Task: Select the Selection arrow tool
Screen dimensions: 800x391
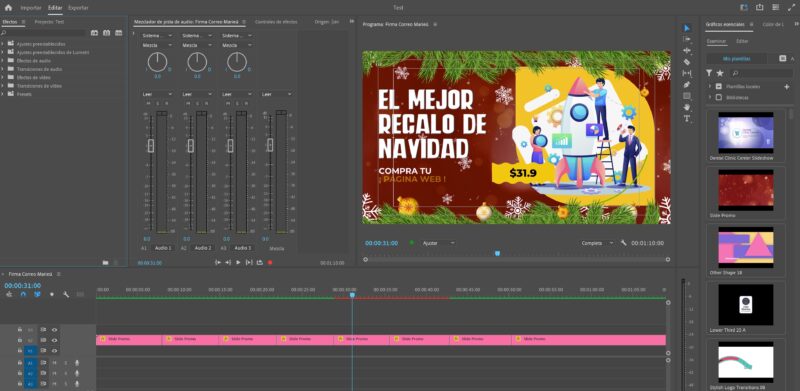Action: coord(687,28)
